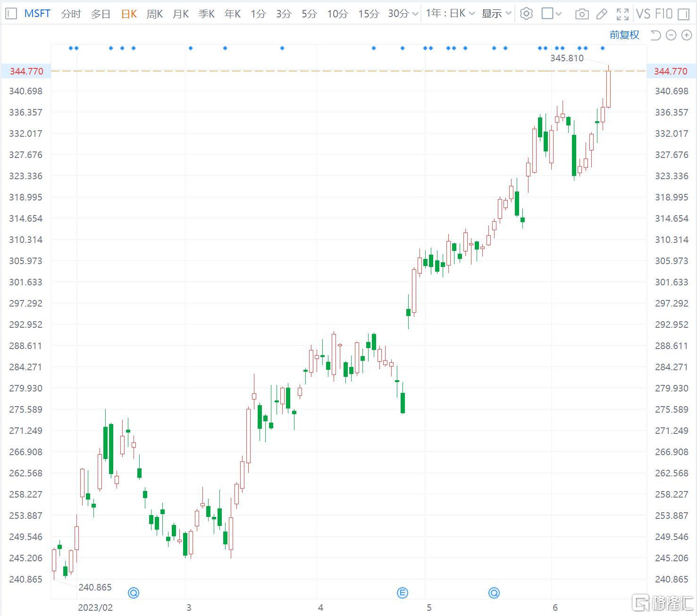Viewport: 697px width, 616px height.
Task: Click the 2023/02 date axis label
Action: pyautogui.click(x=95, y=608)
